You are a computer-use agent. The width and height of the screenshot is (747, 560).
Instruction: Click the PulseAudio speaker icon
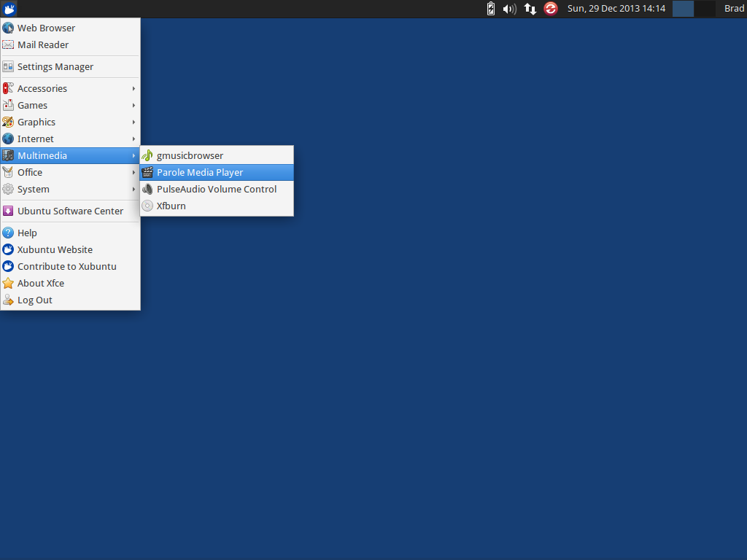coord(147,189)
